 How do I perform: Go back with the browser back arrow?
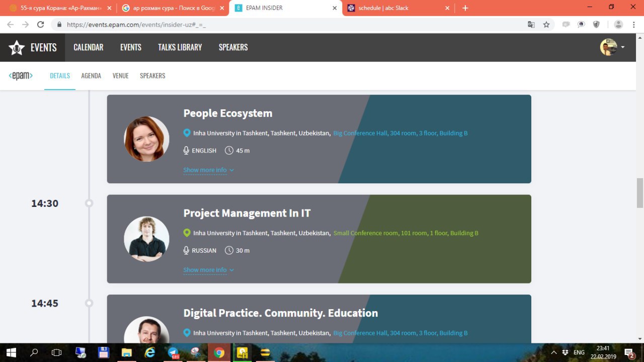click(10, 24)
